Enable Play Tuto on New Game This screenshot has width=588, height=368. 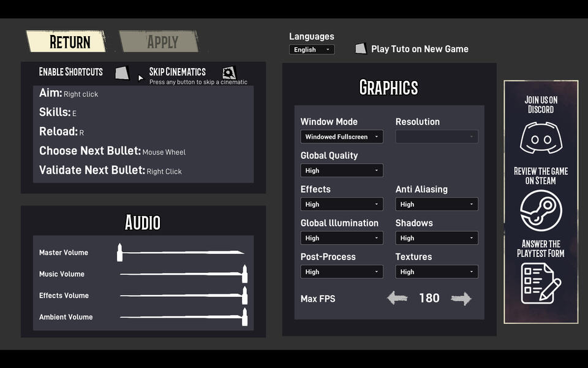[x=361, y=48]
